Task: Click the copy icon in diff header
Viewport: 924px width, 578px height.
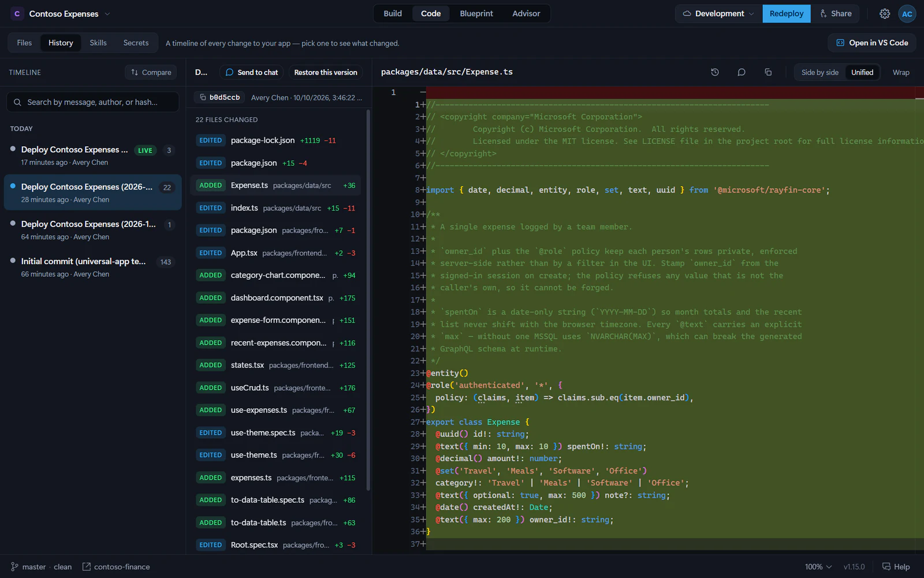Action: pyautogui.click(x=768, y=72)
